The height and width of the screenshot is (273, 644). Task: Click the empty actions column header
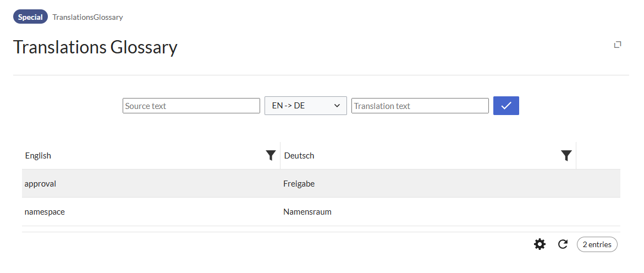pos(598,156)
